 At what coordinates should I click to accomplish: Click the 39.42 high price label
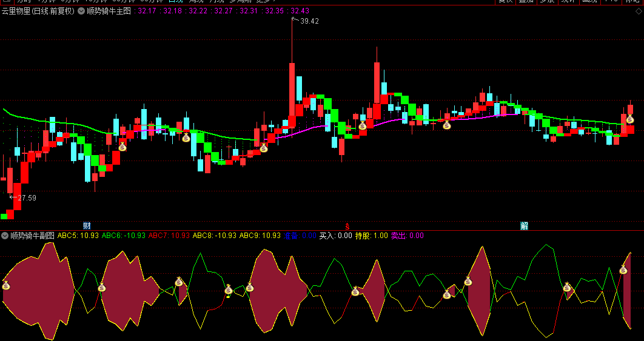pyautogui.click(x=309, y=21)
